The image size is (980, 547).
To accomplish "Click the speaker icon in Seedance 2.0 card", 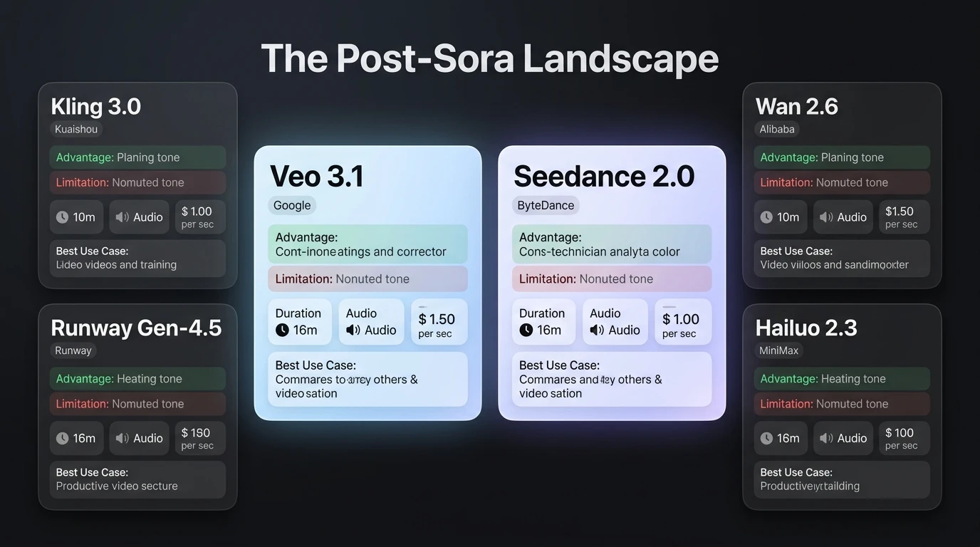I will pos(597,330).
